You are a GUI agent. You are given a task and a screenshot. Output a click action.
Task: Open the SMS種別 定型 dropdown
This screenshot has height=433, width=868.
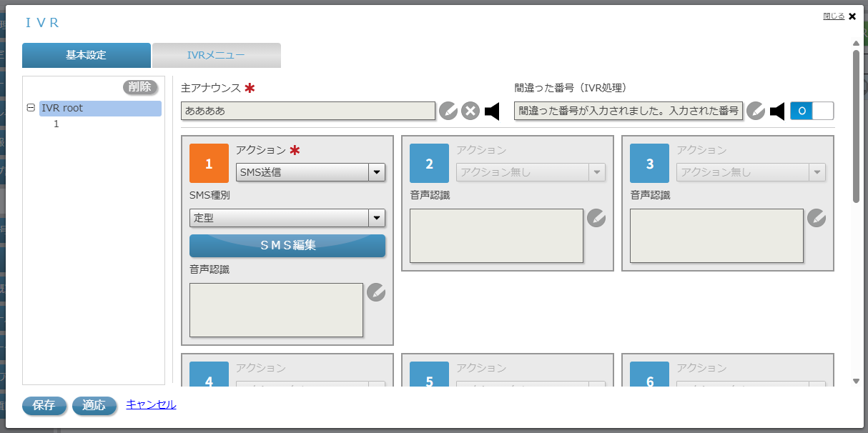(x=376, y=218)
